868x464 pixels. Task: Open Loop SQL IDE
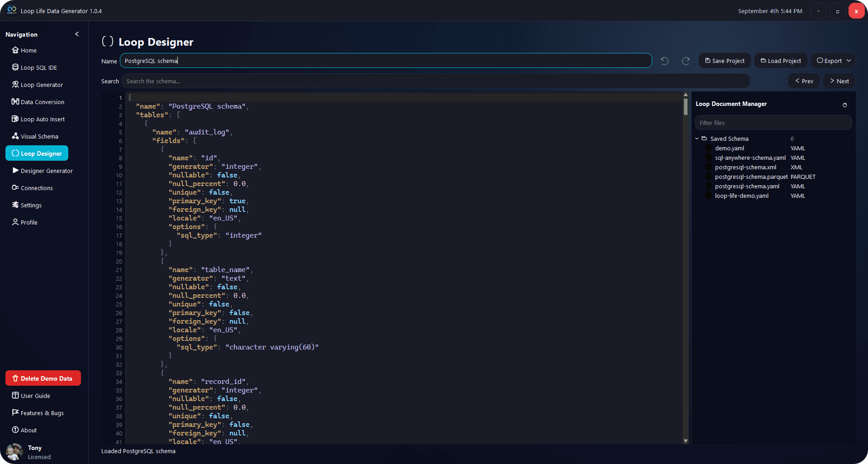[34, 67]
